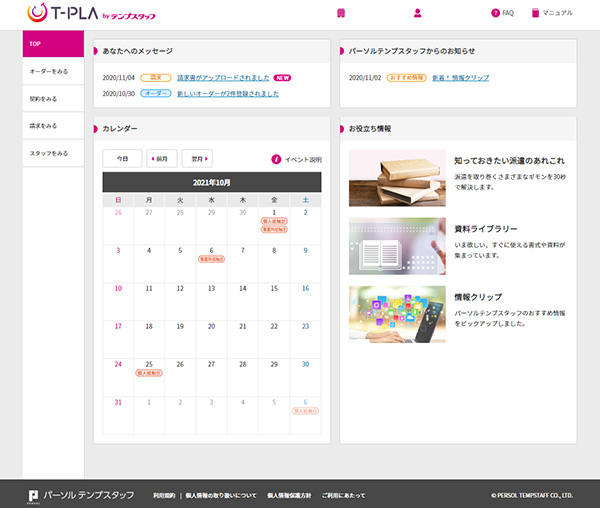The image size is (600, 508).
Task: Go to previous month with 前月
Action: tap(161, 159)
